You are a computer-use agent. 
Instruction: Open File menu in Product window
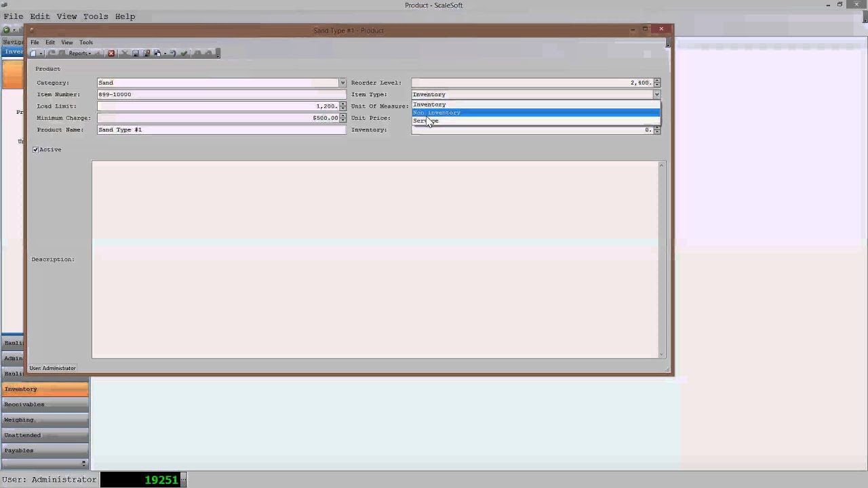tap(35, 42)
